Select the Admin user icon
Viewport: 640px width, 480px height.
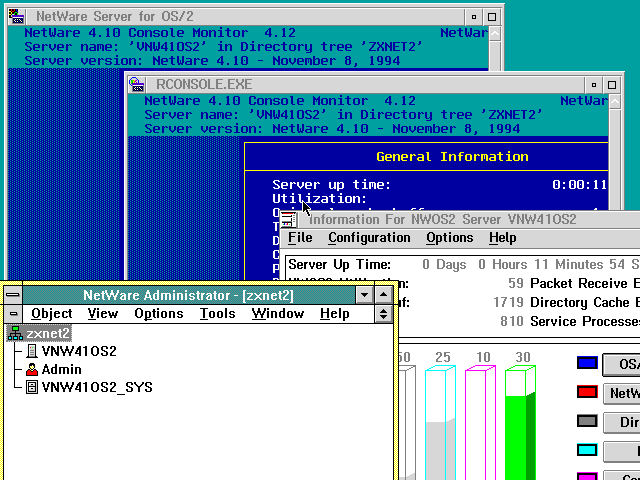[x=31, y=369]
